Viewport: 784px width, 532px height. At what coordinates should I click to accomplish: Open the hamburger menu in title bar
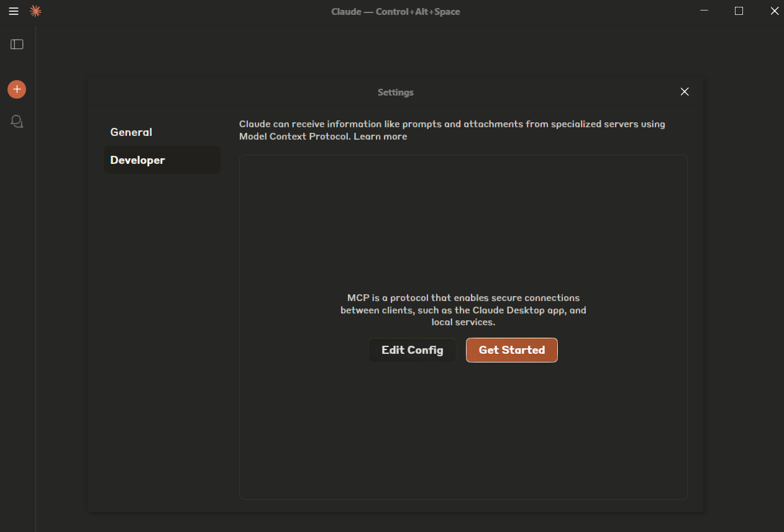pos(14,11)
